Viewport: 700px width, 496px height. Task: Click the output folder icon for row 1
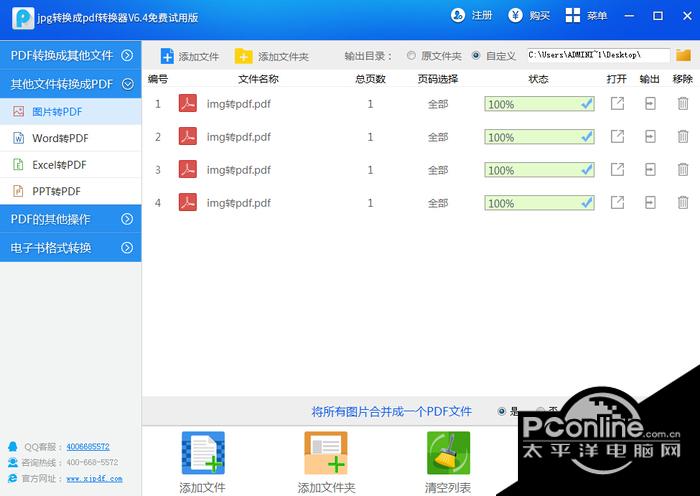coord(650,104)
